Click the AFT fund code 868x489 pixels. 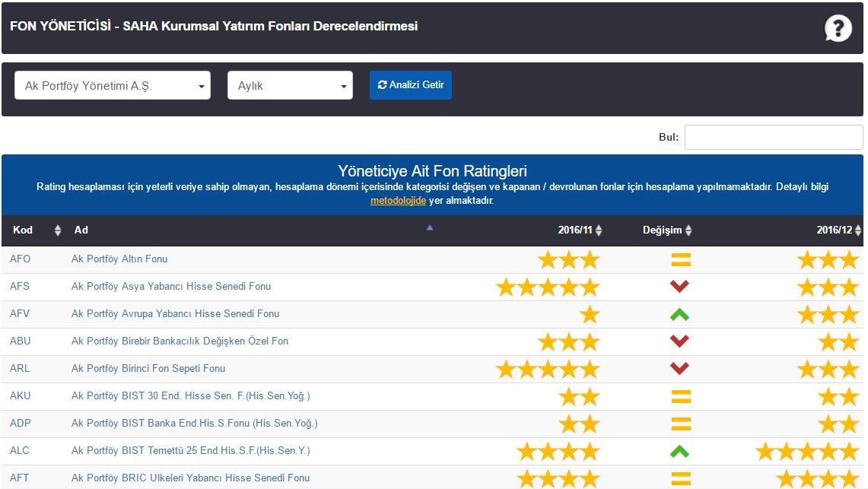coord(19,478)
